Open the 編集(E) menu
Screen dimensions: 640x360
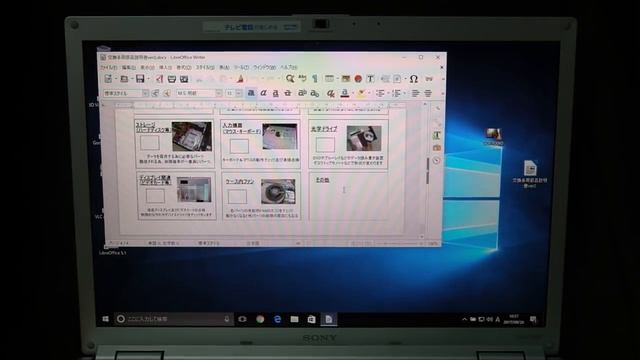(x=129, y=67)
